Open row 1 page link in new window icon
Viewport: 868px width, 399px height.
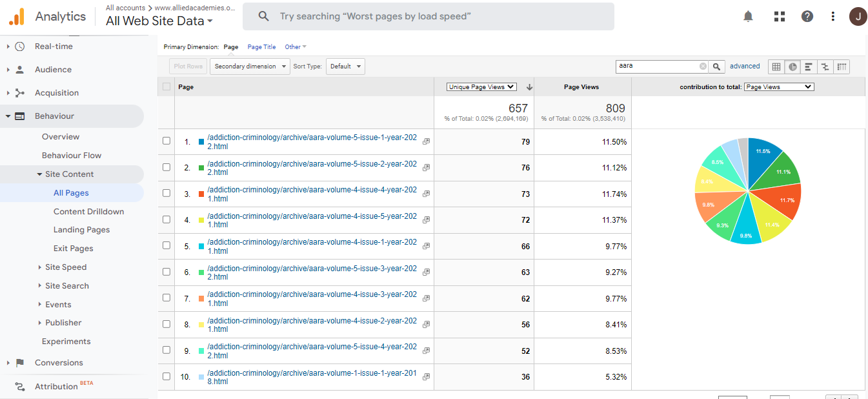426,141
